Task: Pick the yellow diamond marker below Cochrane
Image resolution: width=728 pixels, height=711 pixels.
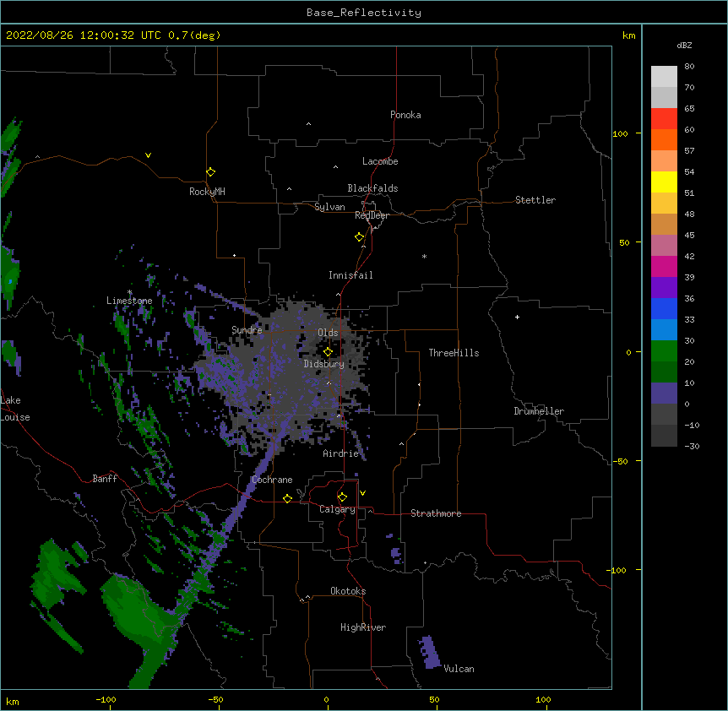Action: click(x=287, y=498)
